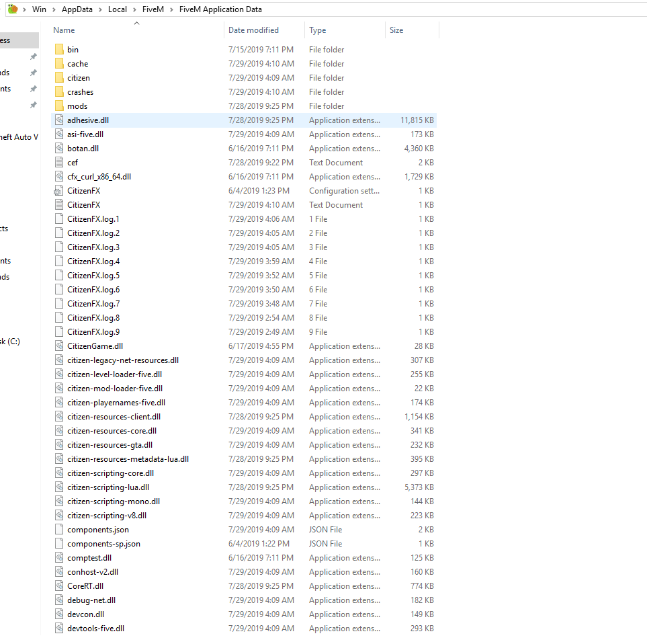Click the adhesive.dll file icon
Viewport: 647px width, 644px height.
pos(59,120)
